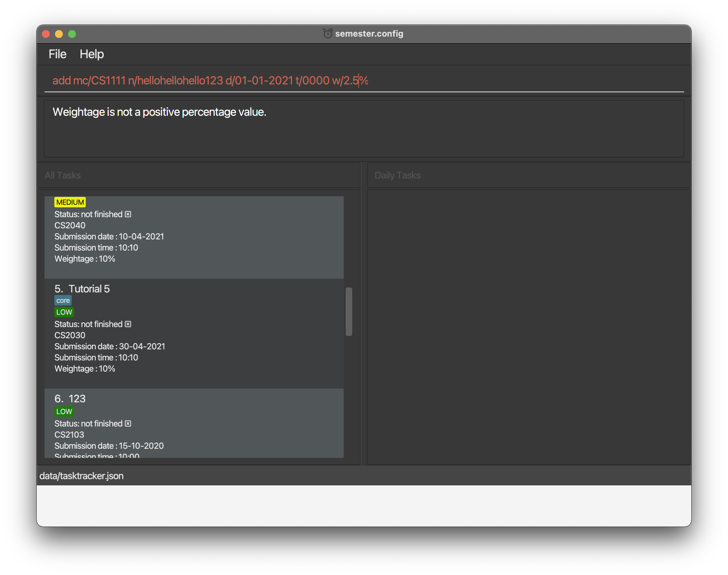Click the blue core tag on Tutorial 5
728x575 pixels.
(63, 300)
